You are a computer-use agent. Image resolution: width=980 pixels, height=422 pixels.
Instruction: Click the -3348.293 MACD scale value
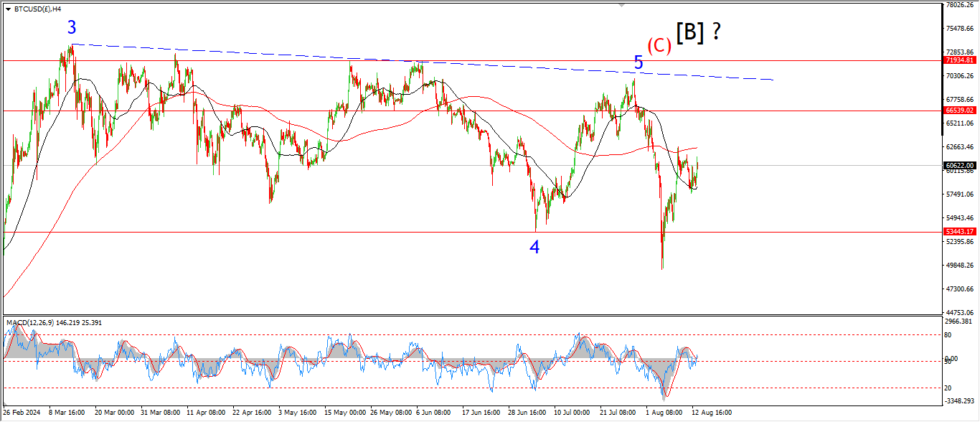[x=958, y=401]
